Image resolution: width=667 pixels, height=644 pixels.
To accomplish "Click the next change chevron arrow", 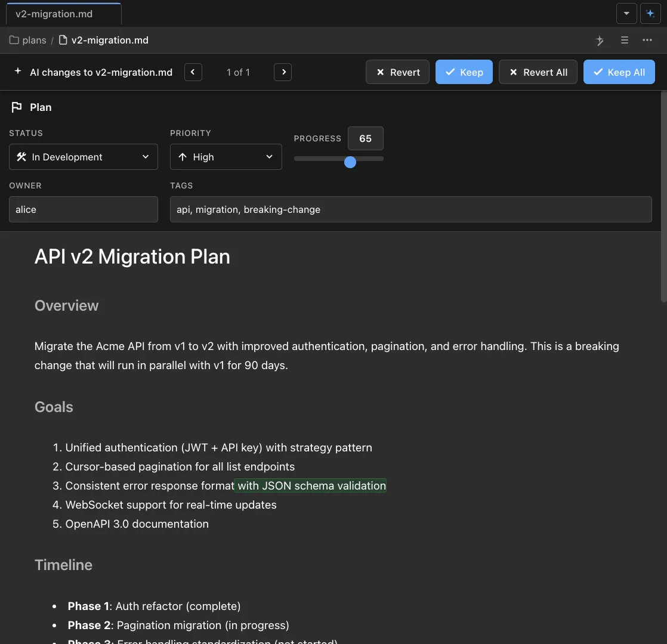I will [283, 72].
